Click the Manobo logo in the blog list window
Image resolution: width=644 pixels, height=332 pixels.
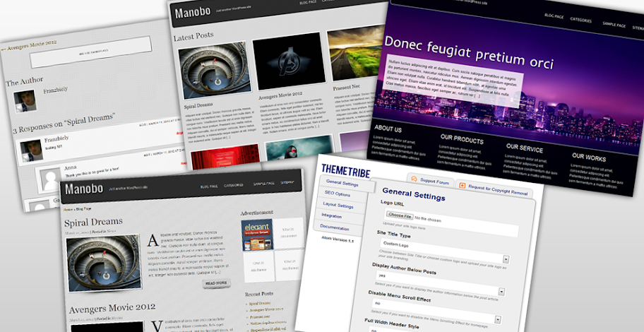[84, 189]
